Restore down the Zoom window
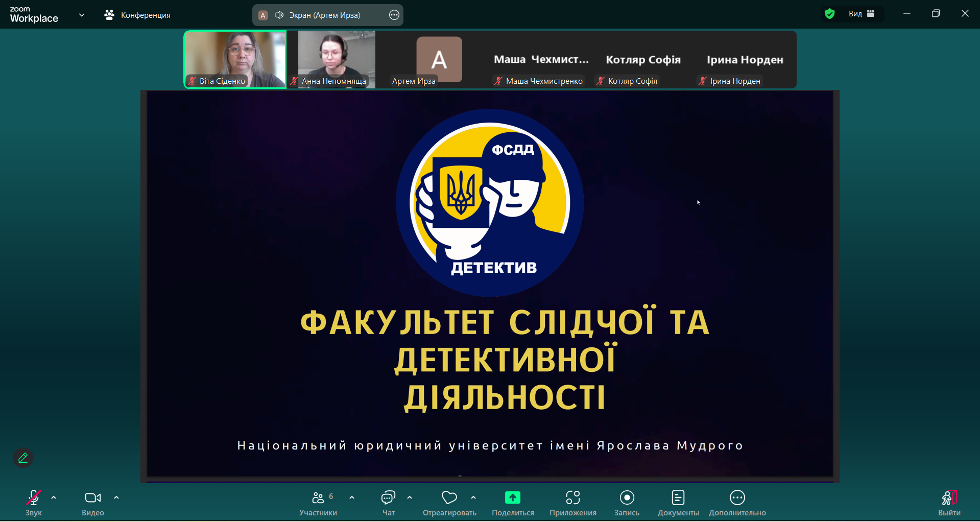This screenshot has width=980, height=522. (936, 14)
